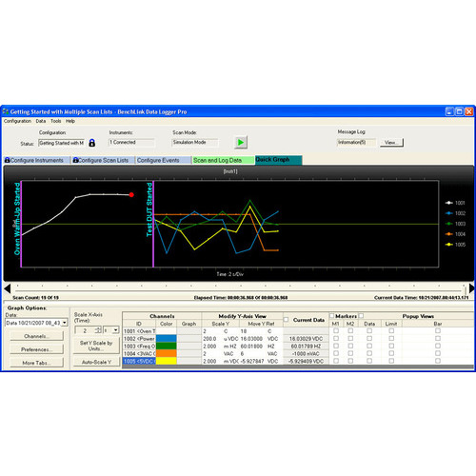Viewport: 476px width, 476px height.
Task: Click the Test DUT Started event marker
Action: [149, 209]
